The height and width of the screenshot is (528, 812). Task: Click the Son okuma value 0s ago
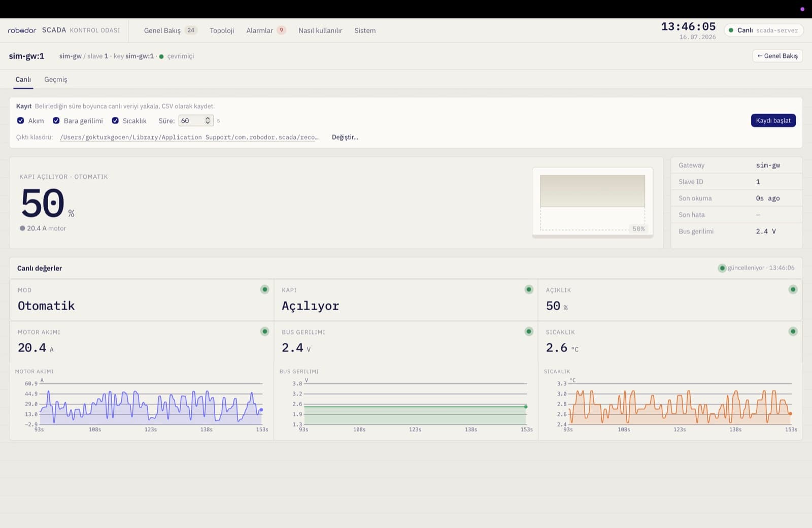click(767, 199)
